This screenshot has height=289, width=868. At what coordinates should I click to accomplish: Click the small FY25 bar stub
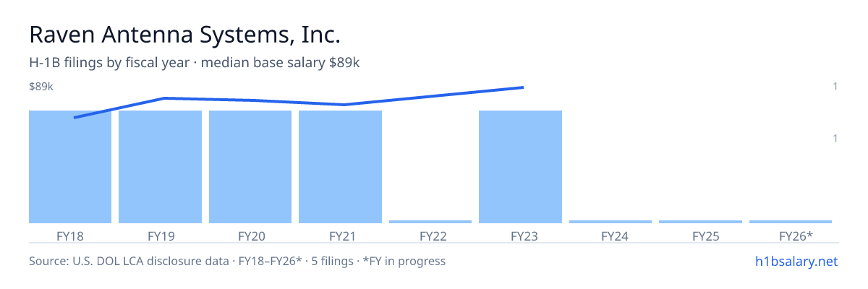click(700, 222)
